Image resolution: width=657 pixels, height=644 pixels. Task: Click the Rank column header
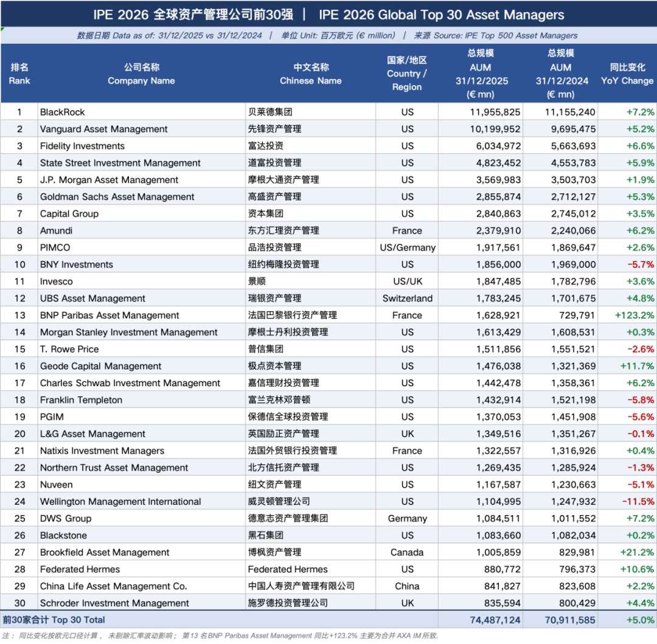19,74
